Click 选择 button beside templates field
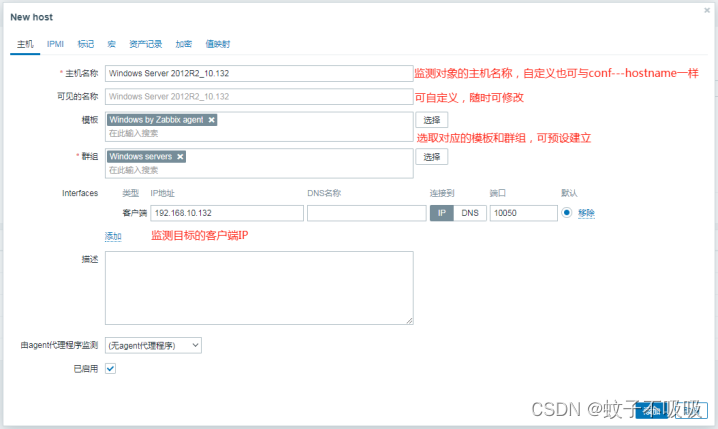This screenshot has height=429, width=718. tap(432, 120)
